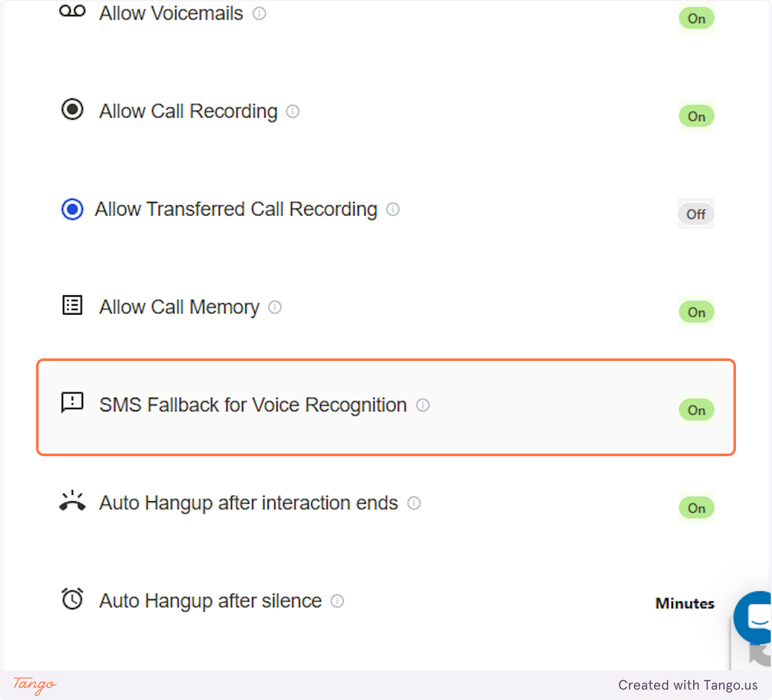Click the Tango logo

[33, 685]
